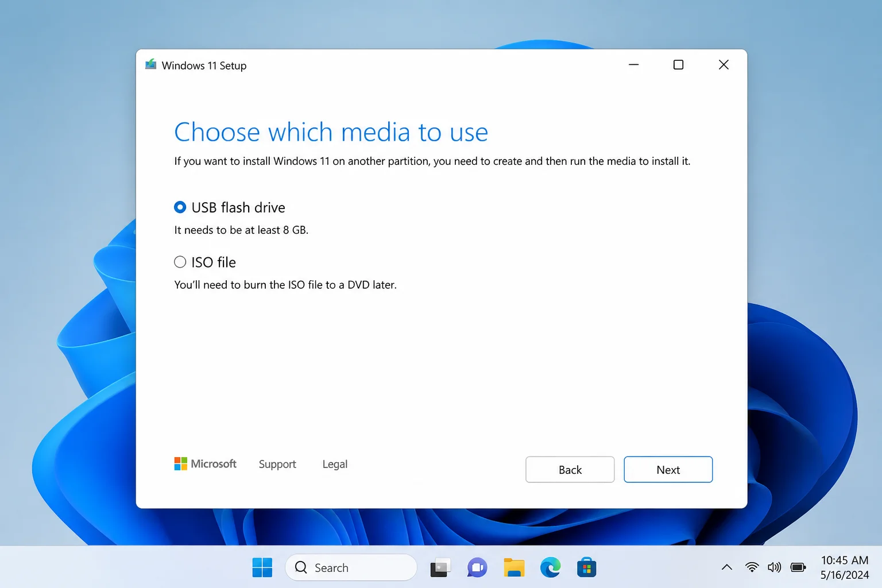Click the Windows 11 Setup title bar icon
The image size is (882, 588).
pos(151,64)
